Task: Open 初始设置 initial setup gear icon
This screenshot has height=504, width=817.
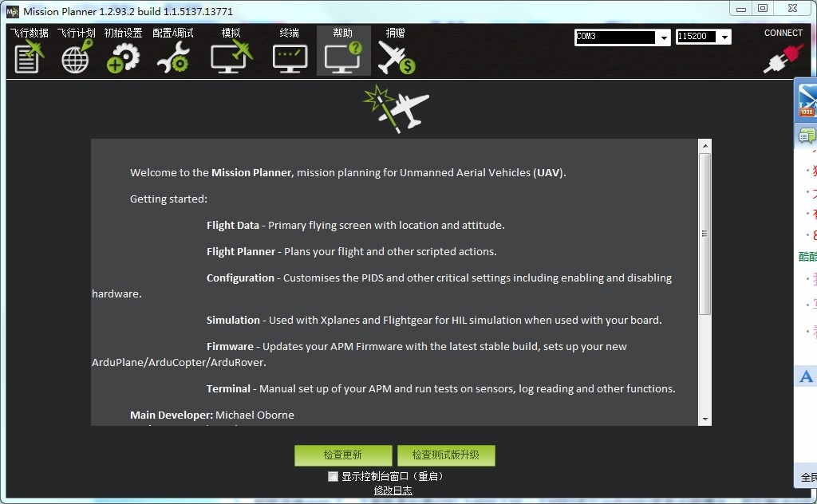Action: pos(123,51)
